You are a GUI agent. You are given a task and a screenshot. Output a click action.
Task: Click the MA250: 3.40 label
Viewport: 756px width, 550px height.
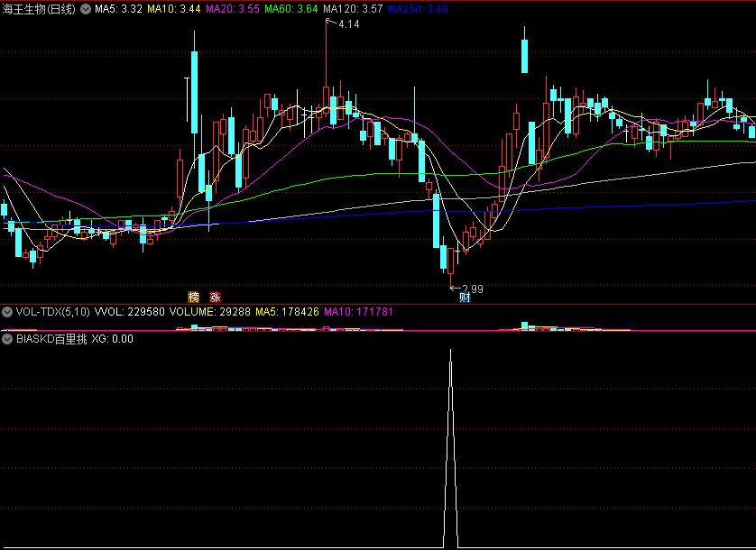[418, 9]
